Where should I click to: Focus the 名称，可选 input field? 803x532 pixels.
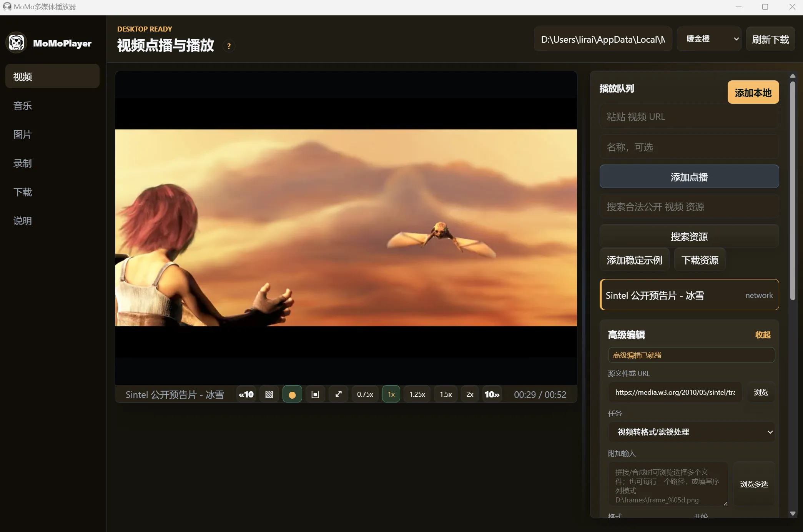[x=689, y=147]
